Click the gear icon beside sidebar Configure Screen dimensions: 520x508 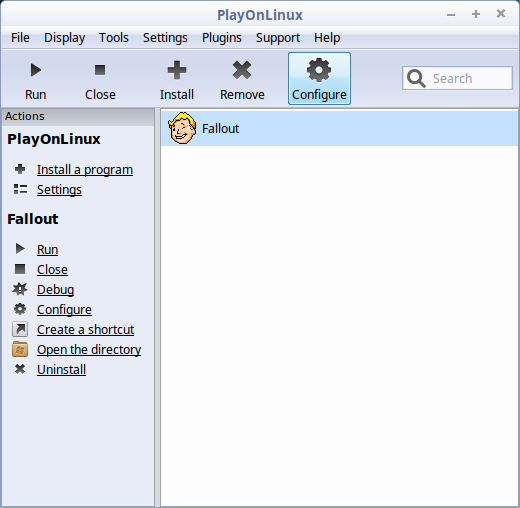20,309
